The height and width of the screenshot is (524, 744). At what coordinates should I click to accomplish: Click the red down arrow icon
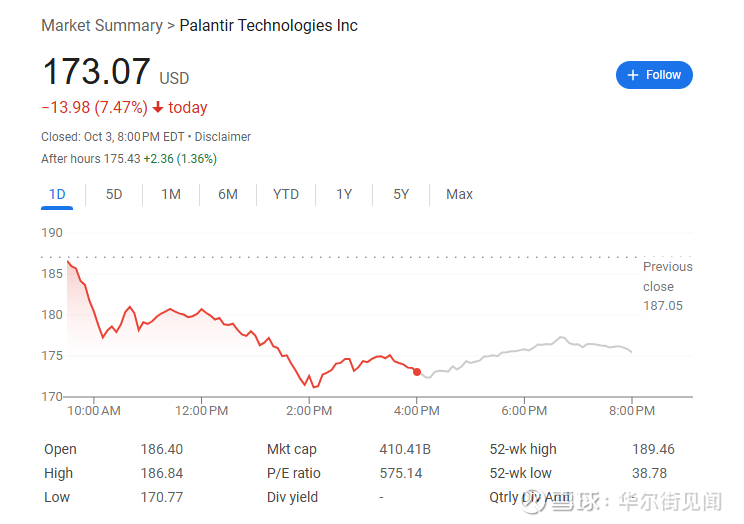(x=158, y=107)
